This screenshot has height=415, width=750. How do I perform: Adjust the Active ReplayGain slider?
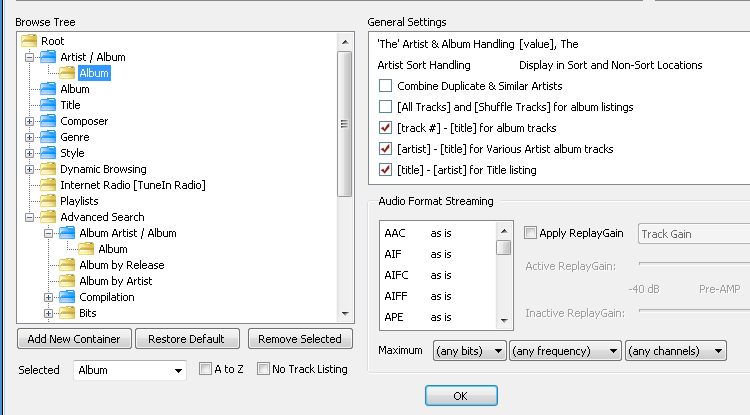(690, 265)
